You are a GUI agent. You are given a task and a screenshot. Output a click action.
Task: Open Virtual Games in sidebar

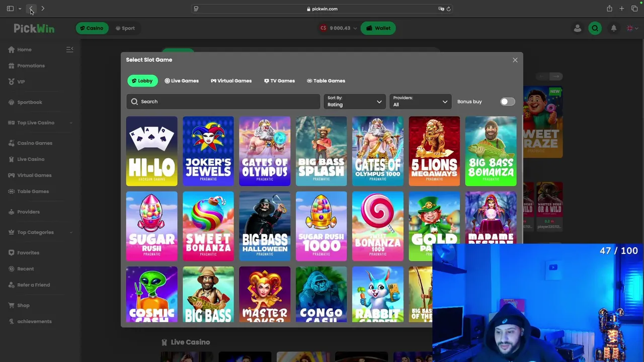[x=30, y=175]
